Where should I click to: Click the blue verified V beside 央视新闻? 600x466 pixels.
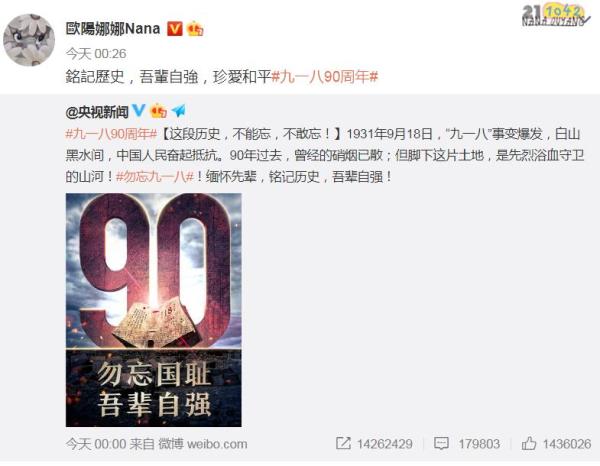click(139, 111)
